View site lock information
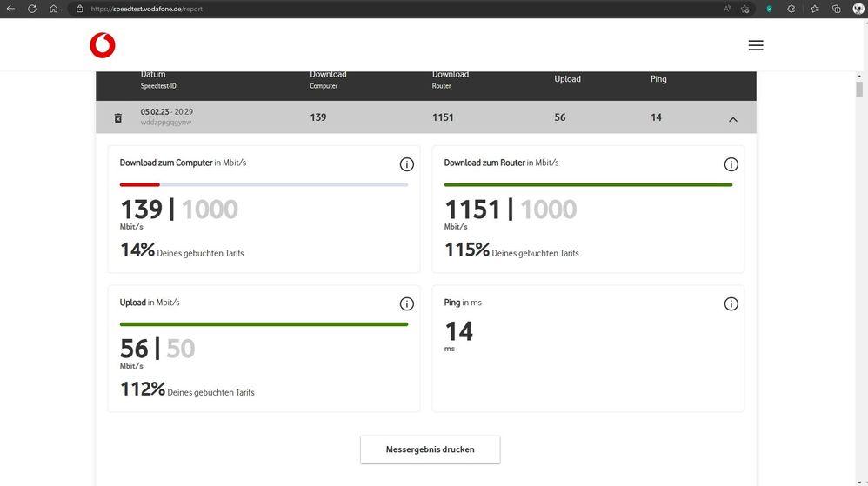The height and width of the screenshot is (486, 868). (80, 9)
